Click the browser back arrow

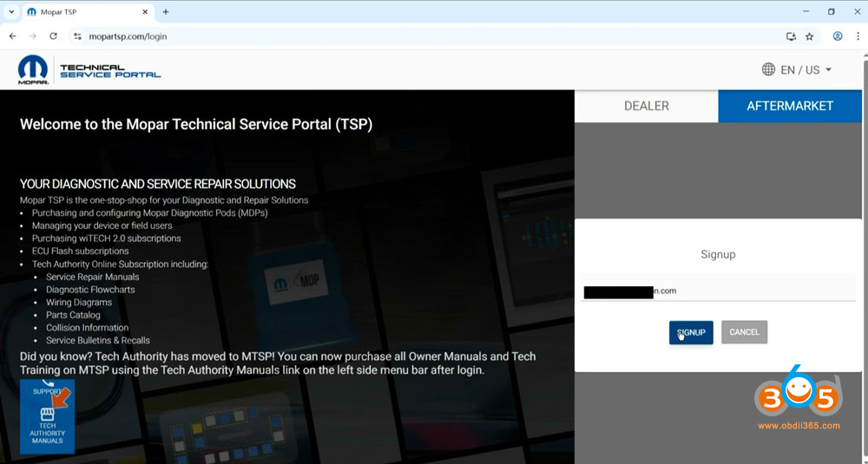(x=12, y=36)
